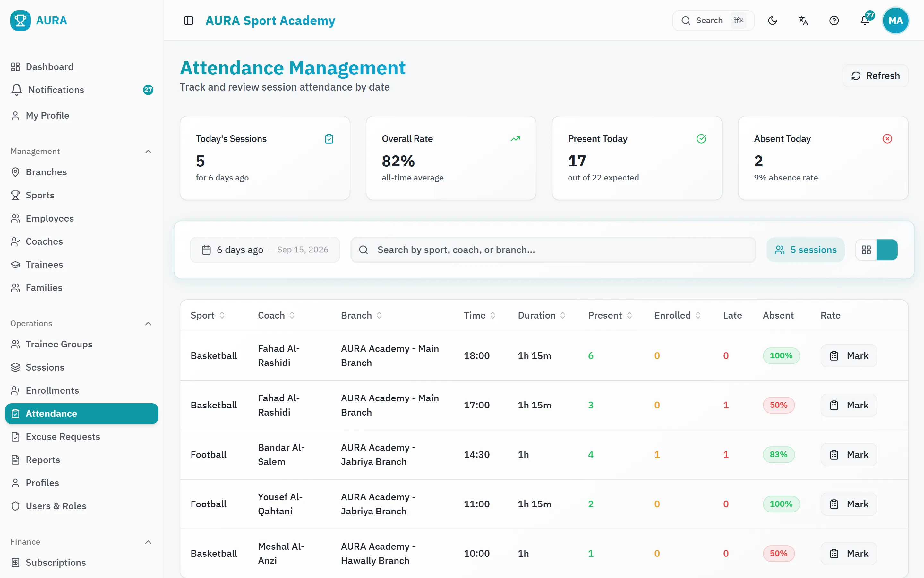Mark attendance for 14:30 Football session
Image resolution: width=924 pixels, height=578 pixels.
coord(848,454)
